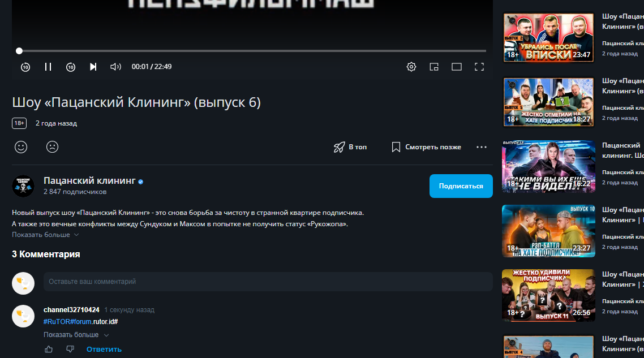Boost video with В топ rocket
The image size is (644, 358).
pyautogui.click(x=350, y=147)
